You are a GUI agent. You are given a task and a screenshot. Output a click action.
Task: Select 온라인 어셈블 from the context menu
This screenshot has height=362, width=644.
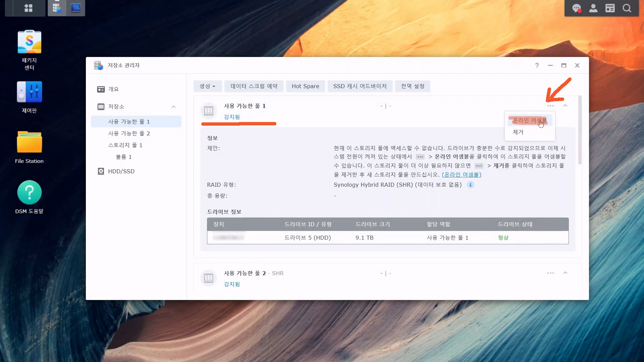click(529, 120)
